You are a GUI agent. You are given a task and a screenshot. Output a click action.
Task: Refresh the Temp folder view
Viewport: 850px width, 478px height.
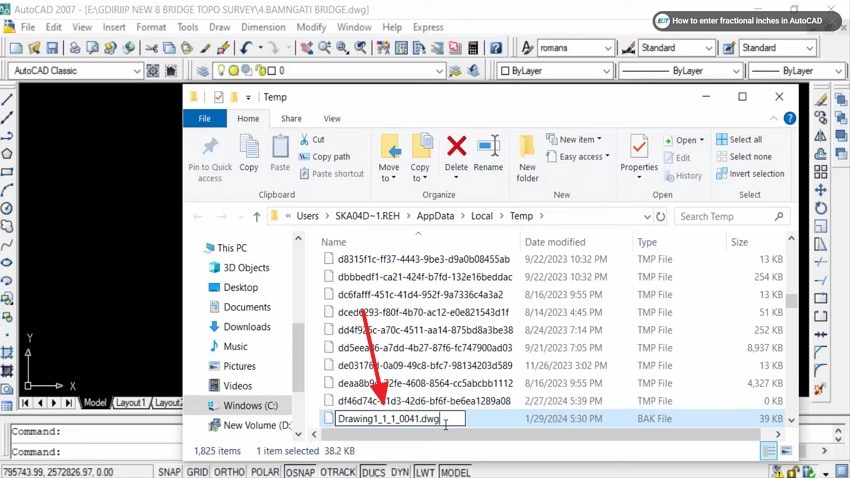click(660, 216)
